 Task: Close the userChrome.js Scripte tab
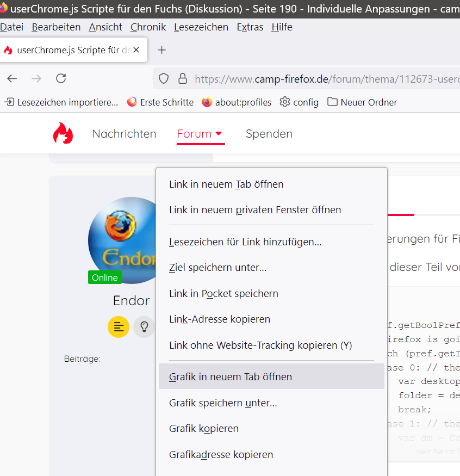point(136,50)
